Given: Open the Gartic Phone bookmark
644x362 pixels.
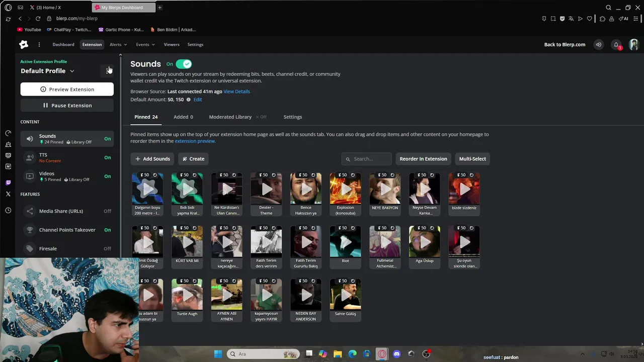Looking at the screenshot, I should click(x=121, y=30).
